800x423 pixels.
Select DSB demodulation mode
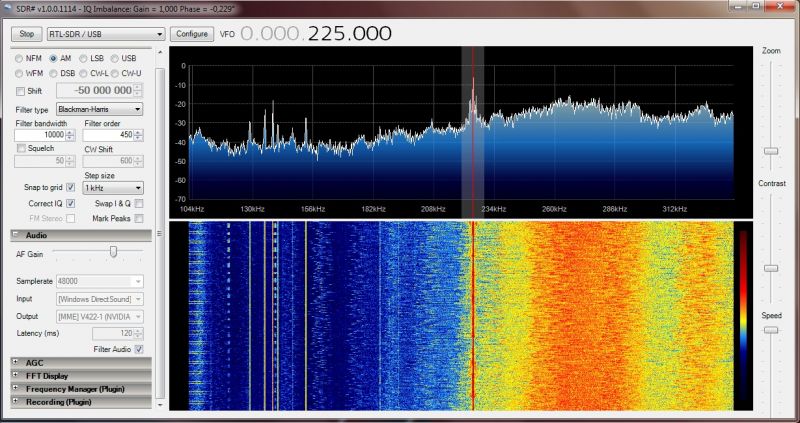53,73
